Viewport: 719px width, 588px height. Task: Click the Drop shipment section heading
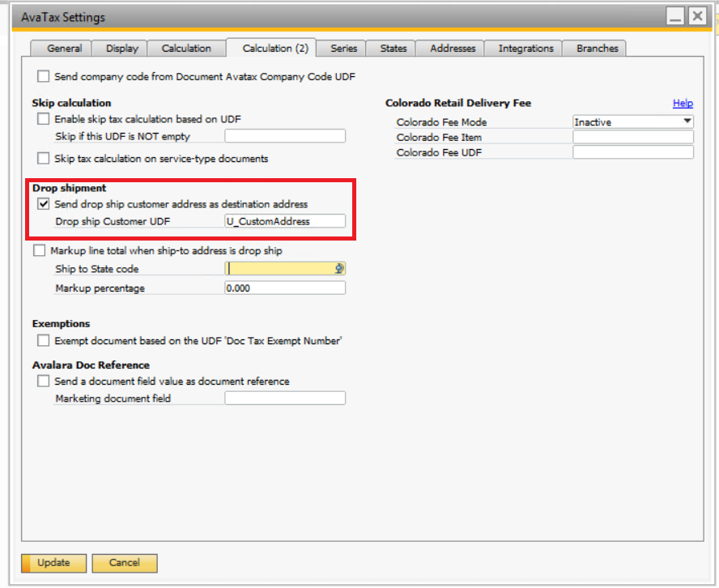click(x=70, y=188)
